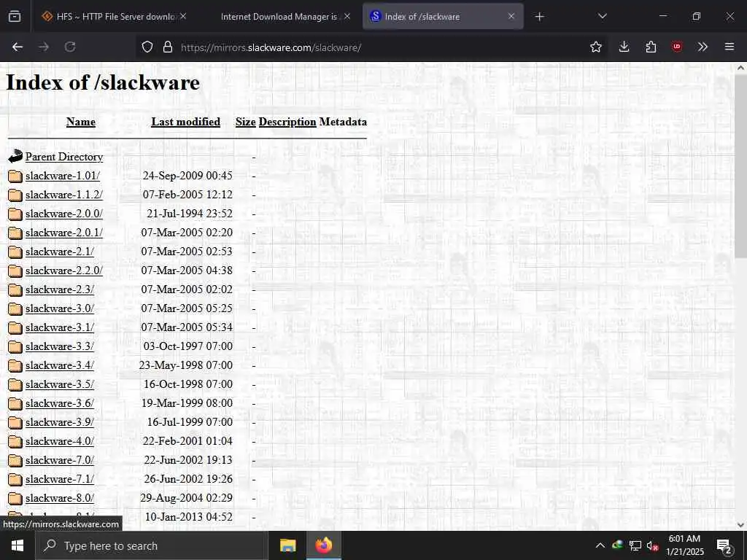The image size is (747, 560).
Task: Click Firefox icon in taskbar
Action: pyautogui.click(x=323, y=545)
